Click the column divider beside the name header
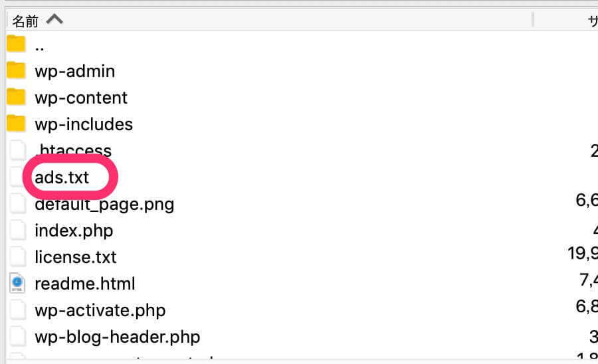The image size is (598, 364). coord(533,20)
